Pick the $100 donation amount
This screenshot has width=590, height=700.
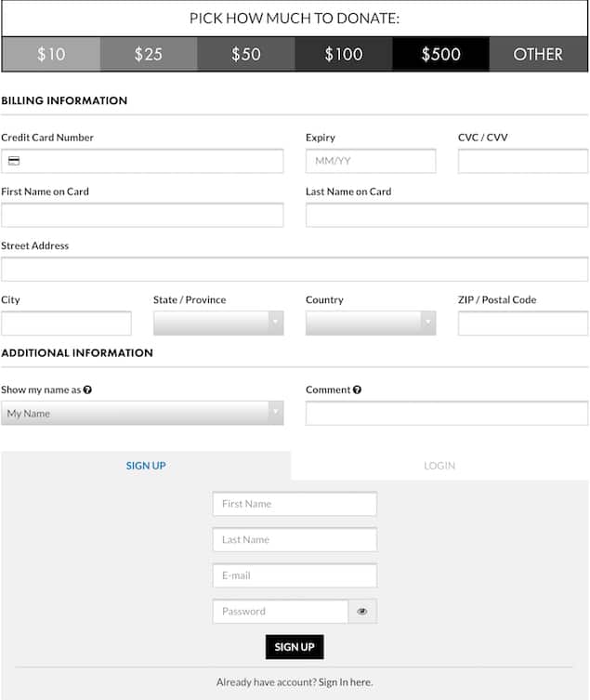344,54
